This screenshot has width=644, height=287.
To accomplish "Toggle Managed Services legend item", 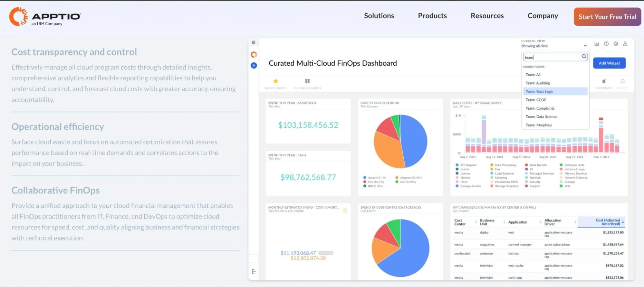I will coord(539,173).
